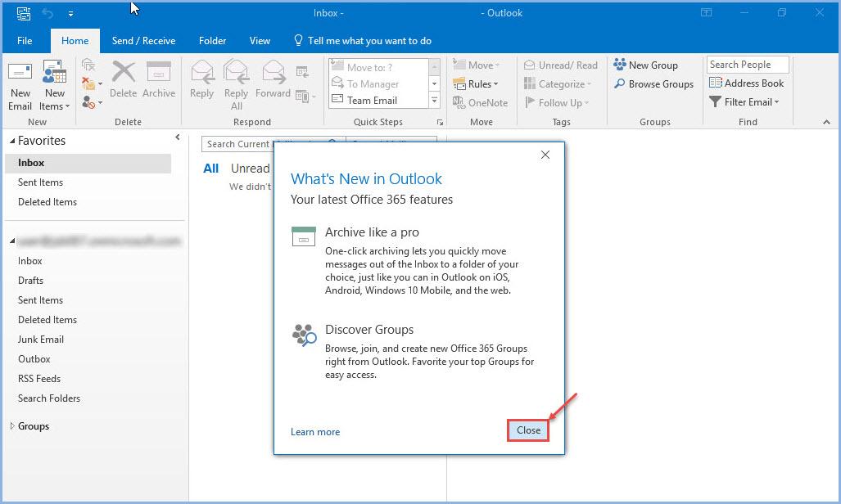
Task: Open the File tab
Action: coord(25,41)
